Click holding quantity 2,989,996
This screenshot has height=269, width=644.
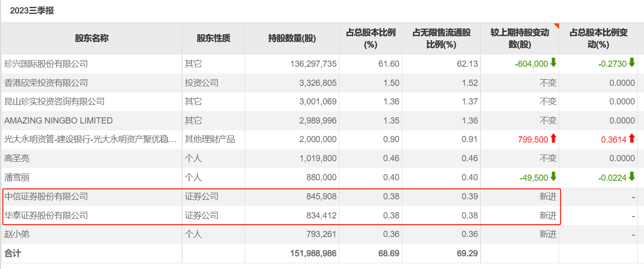[x=318, y=121]
